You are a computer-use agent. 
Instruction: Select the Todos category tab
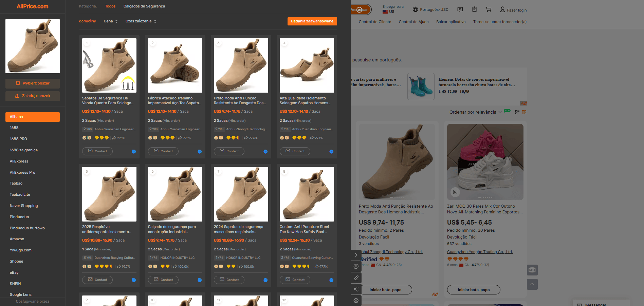click(x=110, y=6)
